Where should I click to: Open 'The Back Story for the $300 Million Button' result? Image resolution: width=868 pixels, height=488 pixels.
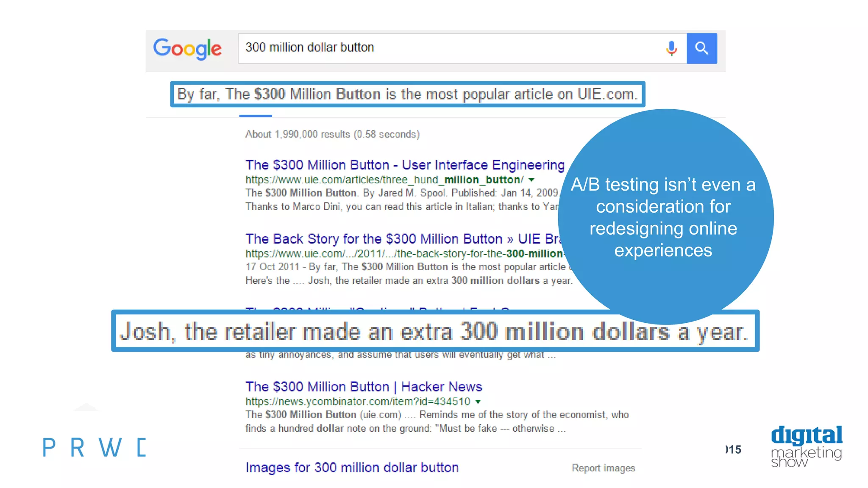[404, 239]
